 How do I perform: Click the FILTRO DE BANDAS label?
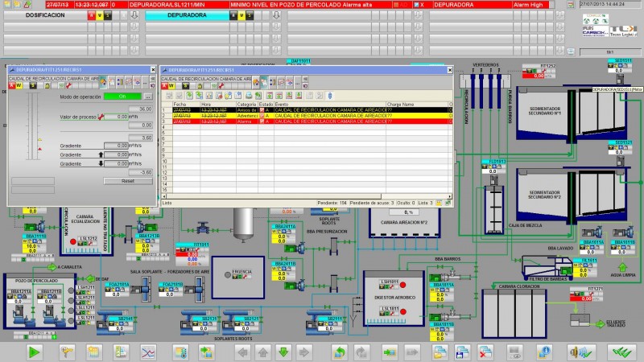click(x=548, y=279)
